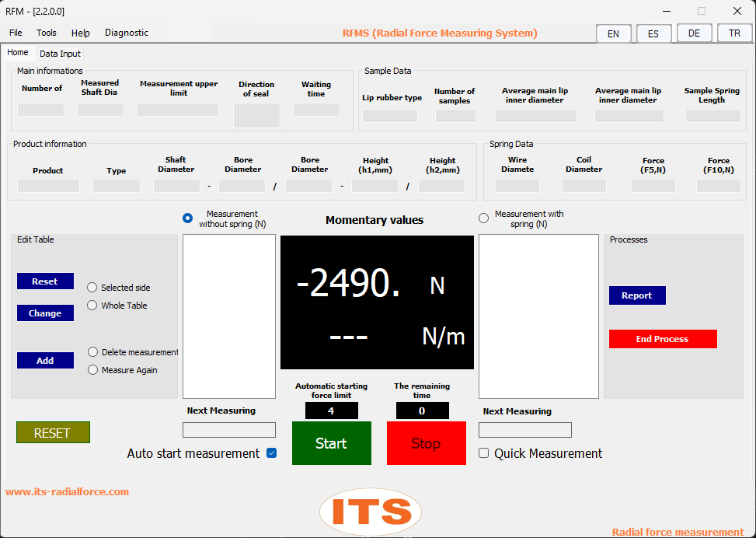This screenshot has height=538, width=756.
Task: Open the Tools menu
Action: click(x=47, y=33)
